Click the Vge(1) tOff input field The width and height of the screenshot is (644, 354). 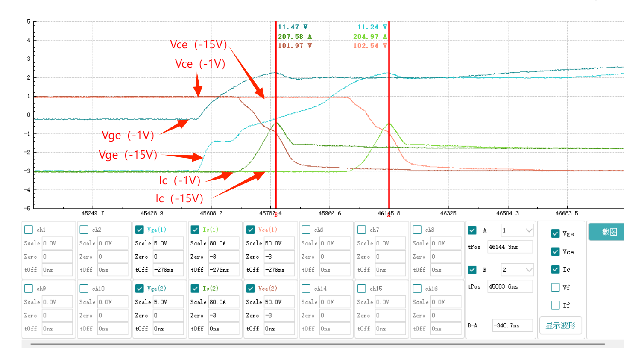[x=168, y=270]
